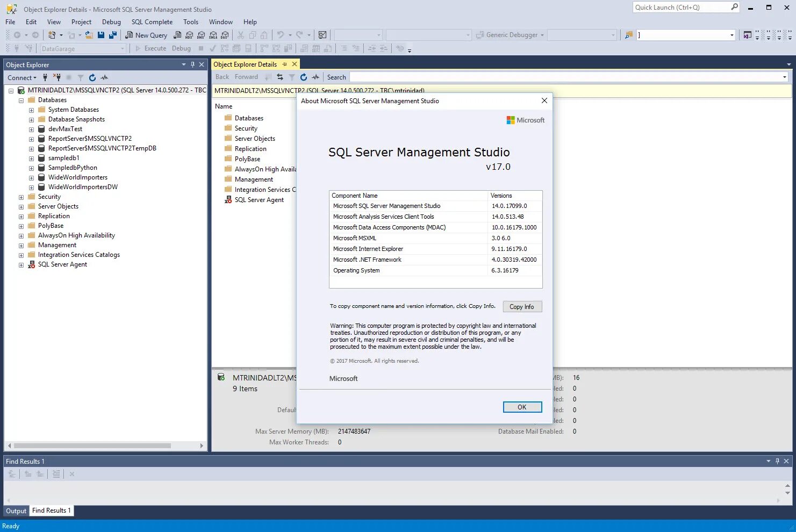
Task: Click Object Explorer horizontal scrollbar thumb
Action: tap(92, 445)
